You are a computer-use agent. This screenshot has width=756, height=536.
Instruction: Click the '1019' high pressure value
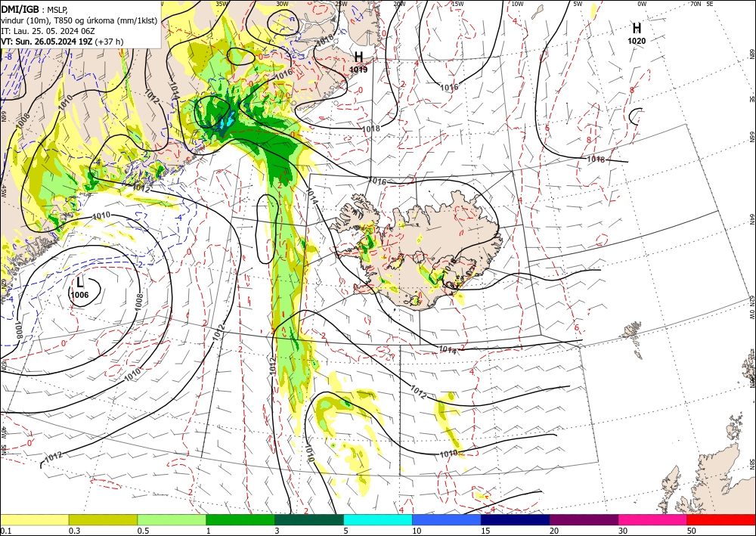(x=358, y=70)
